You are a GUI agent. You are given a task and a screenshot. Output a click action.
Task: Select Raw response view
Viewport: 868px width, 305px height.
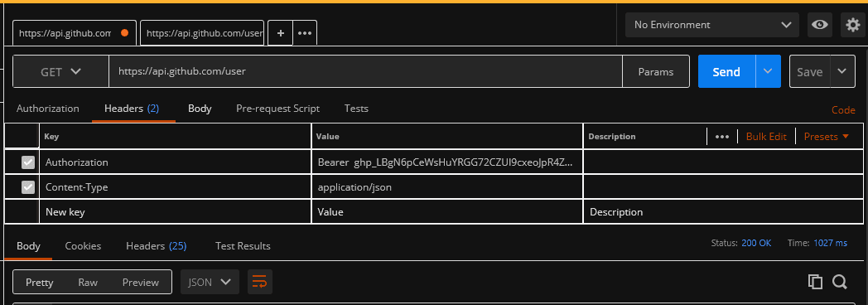tap(88, 283)
